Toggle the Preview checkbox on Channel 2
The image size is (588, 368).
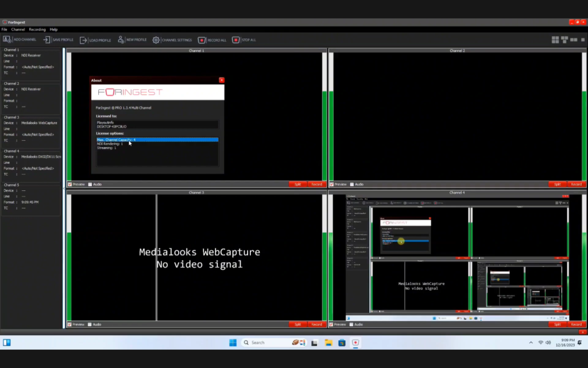(x=331, y=184)
